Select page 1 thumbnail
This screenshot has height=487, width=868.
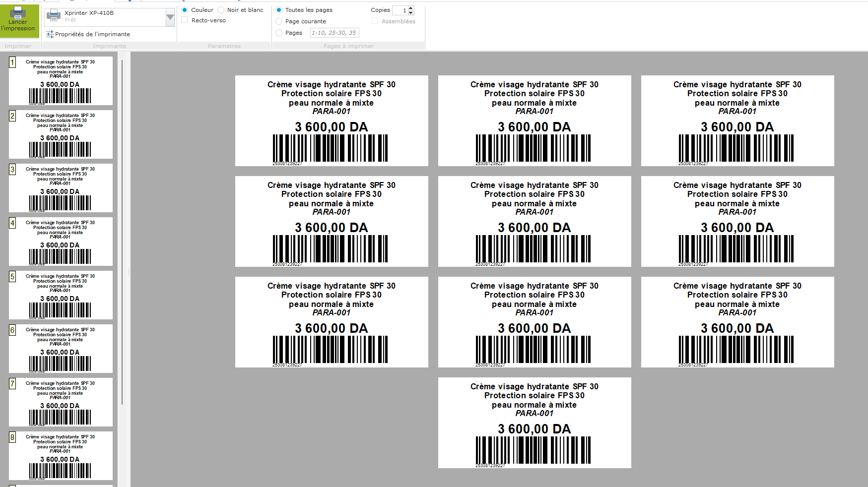pos(61,81)
